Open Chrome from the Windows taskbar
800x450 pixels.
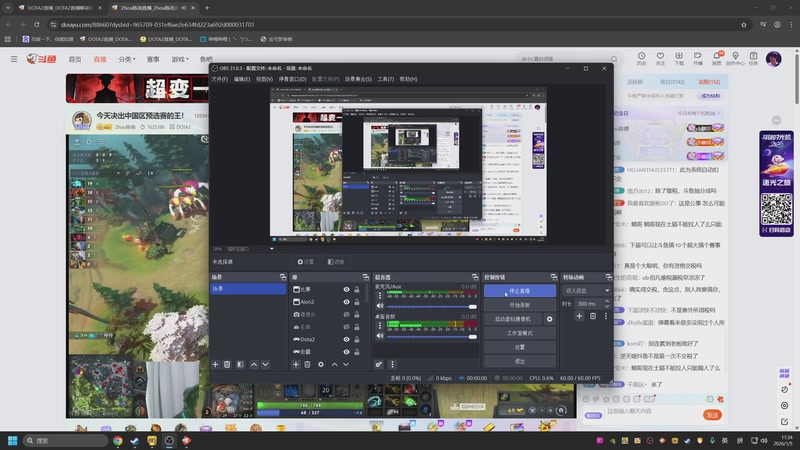coord(118,440)
